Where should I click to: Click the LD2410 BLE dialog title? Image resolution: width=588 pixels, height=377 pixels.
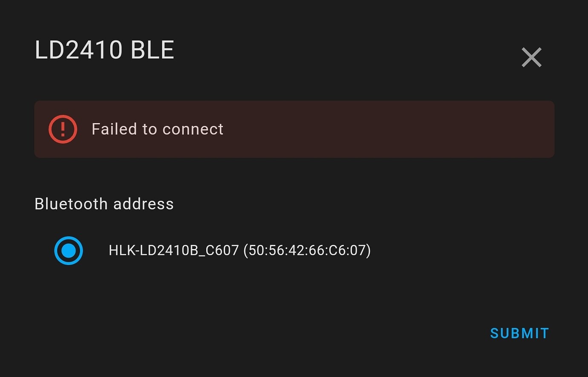pyautogui.click(x=104, y=50)
